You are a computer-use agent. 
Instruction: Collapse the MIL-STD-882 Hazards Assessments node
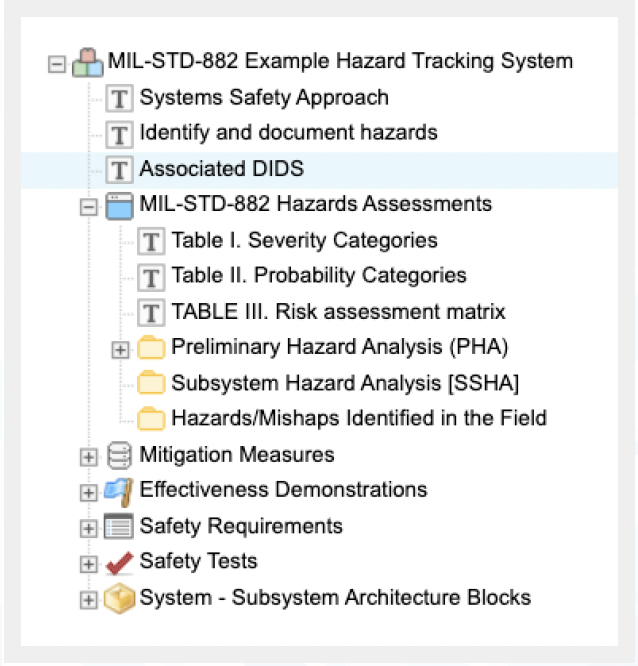pos(89,207)
